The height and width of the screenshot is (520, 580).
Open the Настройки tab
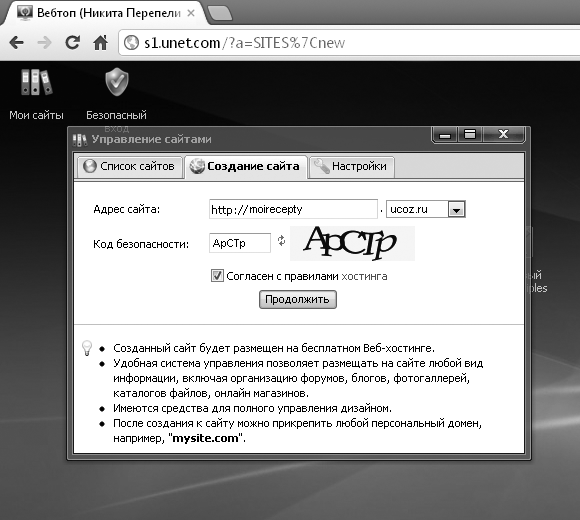351,166
